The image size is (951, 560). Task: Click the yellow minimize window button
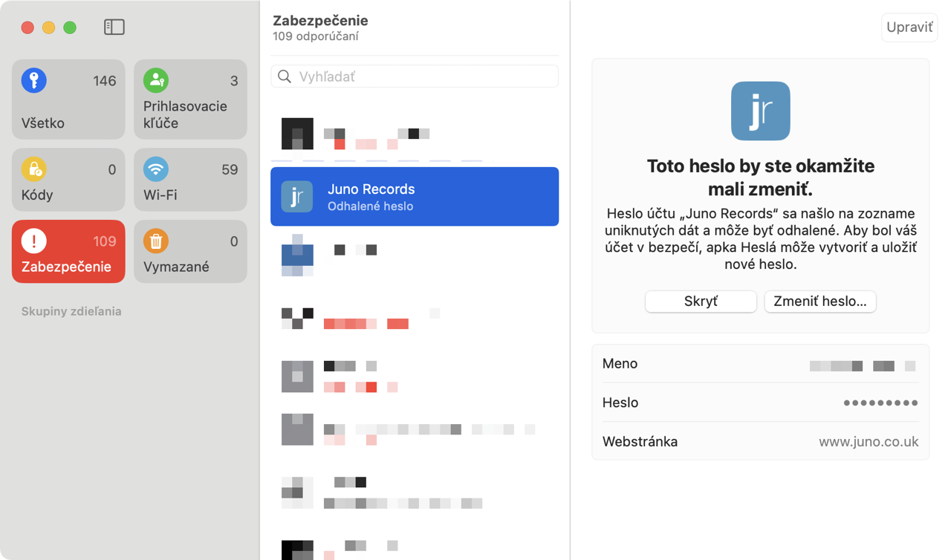pos(48,27)
